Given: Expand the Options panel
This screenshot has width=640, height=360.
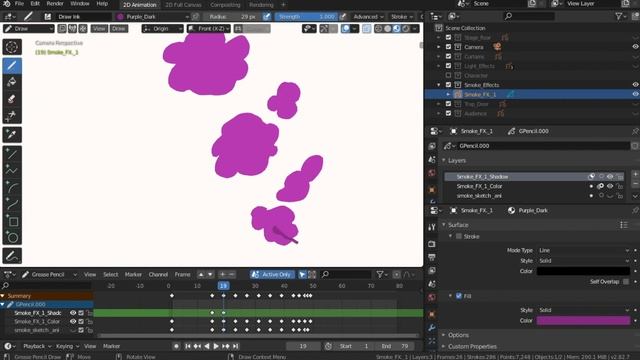Looking at the screenshot, I should click(458, 335).
